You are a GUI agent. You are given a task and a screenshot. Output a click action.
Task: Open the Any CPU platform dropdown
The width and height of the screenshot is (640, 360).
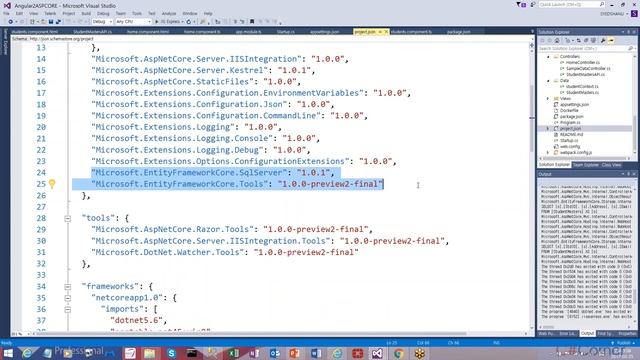pos(133,22)
